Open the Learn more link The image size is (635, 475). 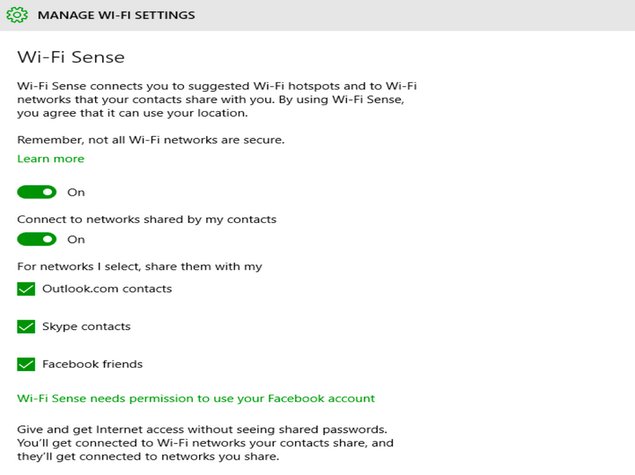51,159
